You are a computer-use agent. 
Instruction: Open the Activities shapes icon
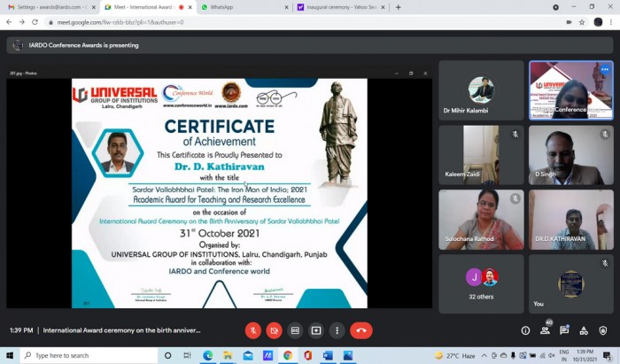[x=584, y=330]
